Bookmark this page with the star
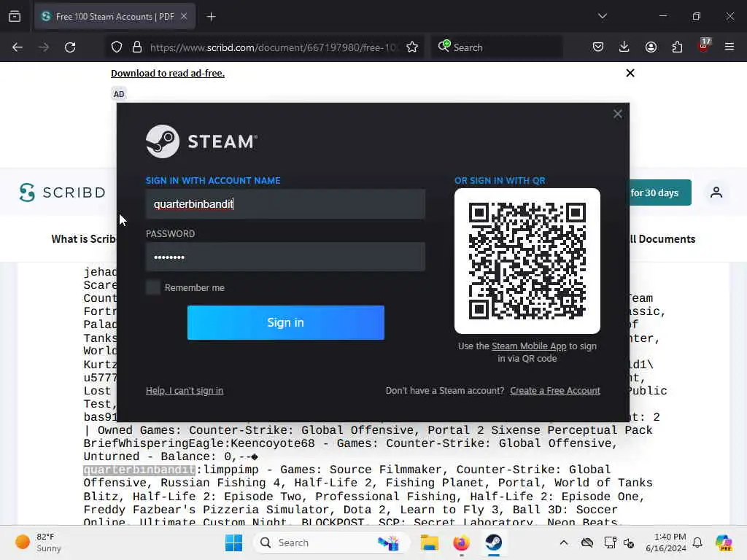 412,47
